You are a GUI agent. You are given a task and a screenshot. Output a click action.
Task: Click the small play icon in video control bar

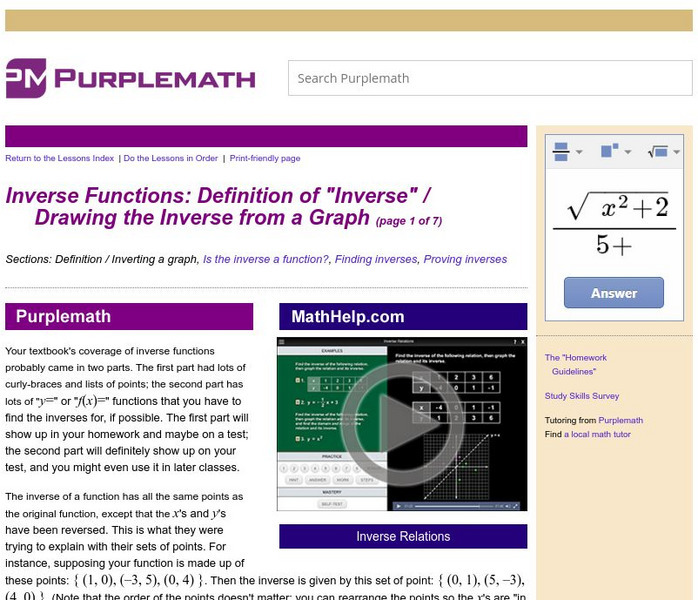(x=398, y=506)
